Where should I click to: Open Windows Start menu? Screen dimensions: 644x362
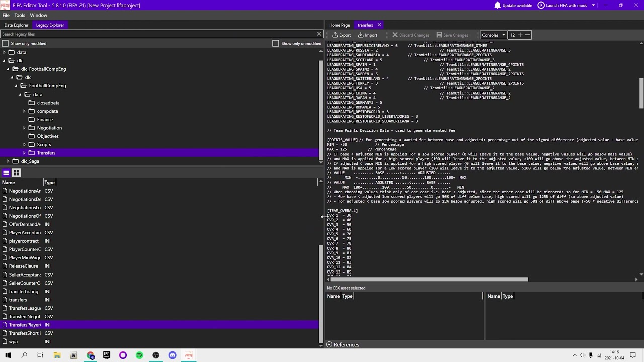pyautogui.click(x=8, y=355)
